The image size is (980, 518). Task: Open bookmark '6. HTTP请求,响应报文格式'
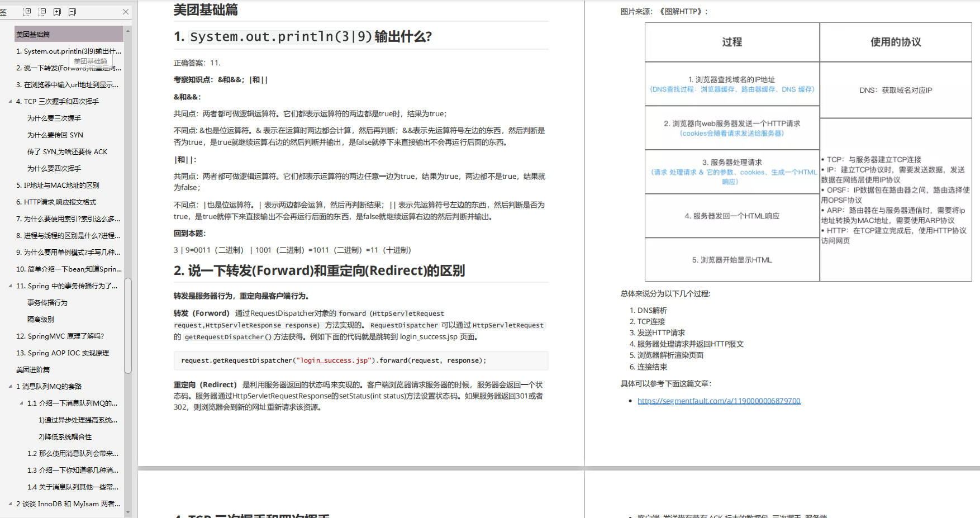click(56, 202)
